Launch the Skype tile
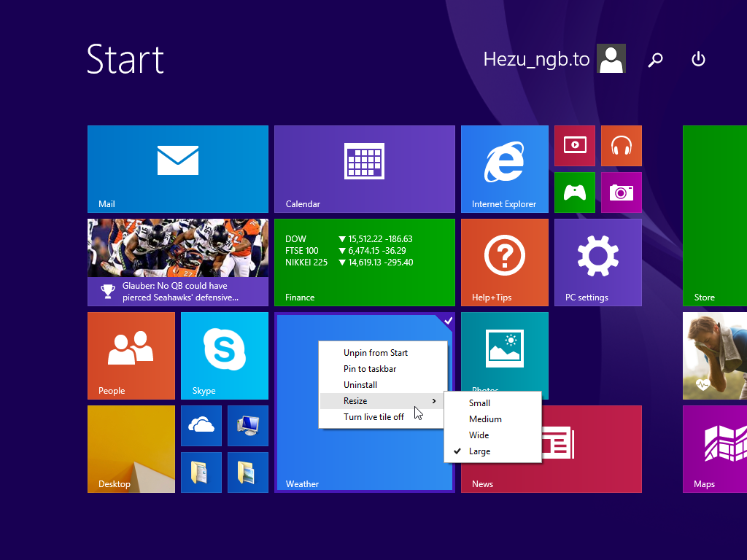Viewport: 747px width, 560px height. point(224,355)
